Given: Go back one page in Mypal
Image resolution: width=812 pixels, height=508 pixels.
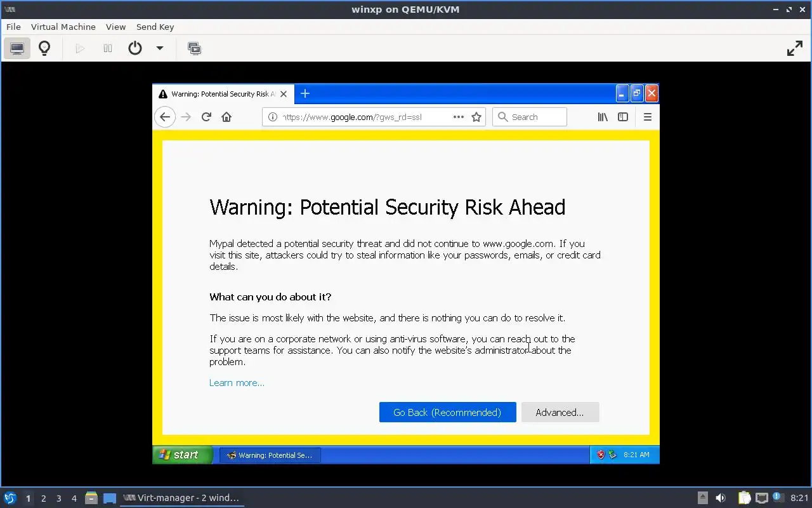Looking at the screenshot, I should 165,117.
